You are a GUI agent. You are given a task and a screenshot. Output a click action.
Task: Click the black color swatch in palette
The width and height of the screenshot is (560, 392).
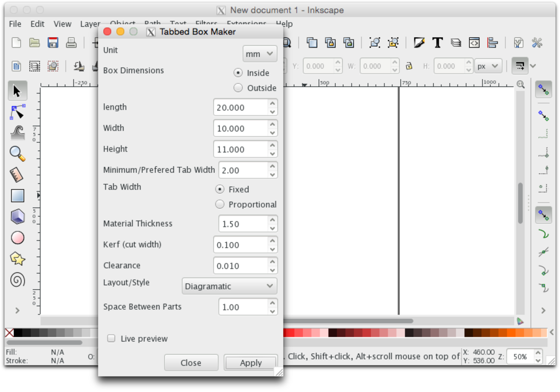(18, 333)
